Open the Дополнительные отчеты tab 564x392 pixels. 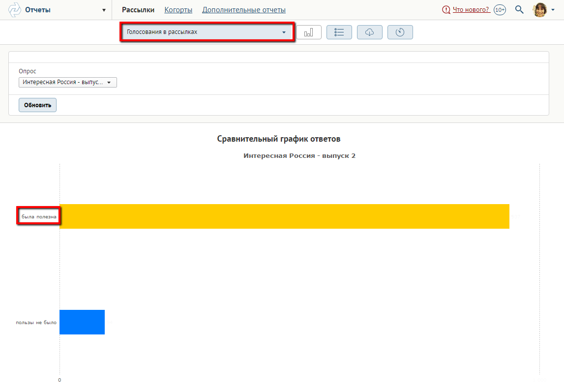coord(244,10)
